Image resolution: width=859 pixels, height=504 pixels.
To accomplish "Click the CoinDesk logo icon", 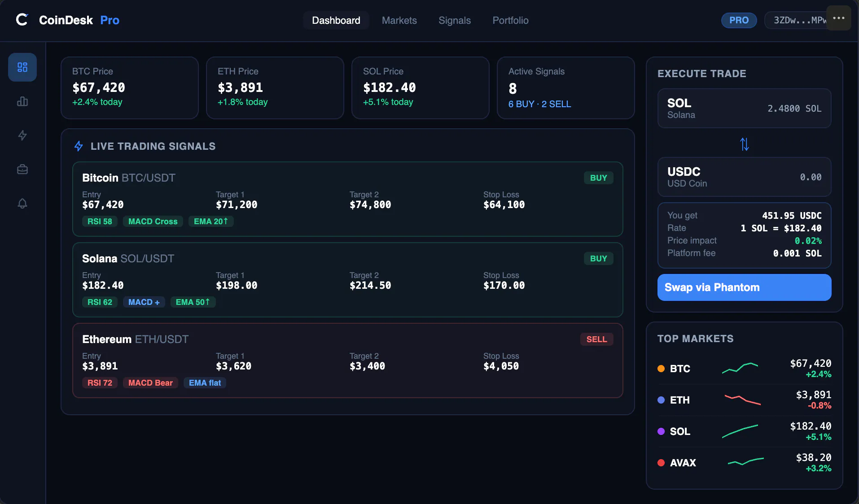I will (x=22, y=20).
